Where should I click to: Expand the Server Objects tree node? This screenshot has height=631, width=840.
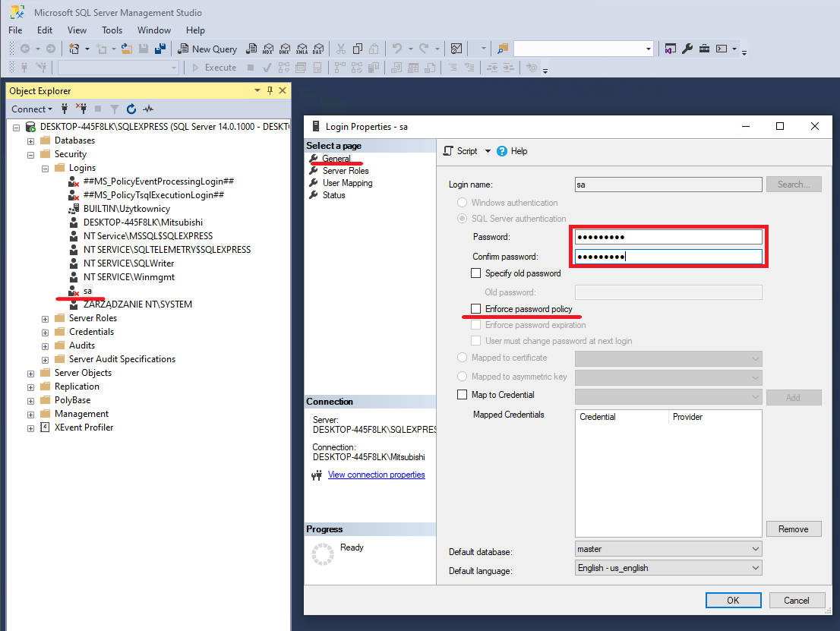(x=30, y=374)
